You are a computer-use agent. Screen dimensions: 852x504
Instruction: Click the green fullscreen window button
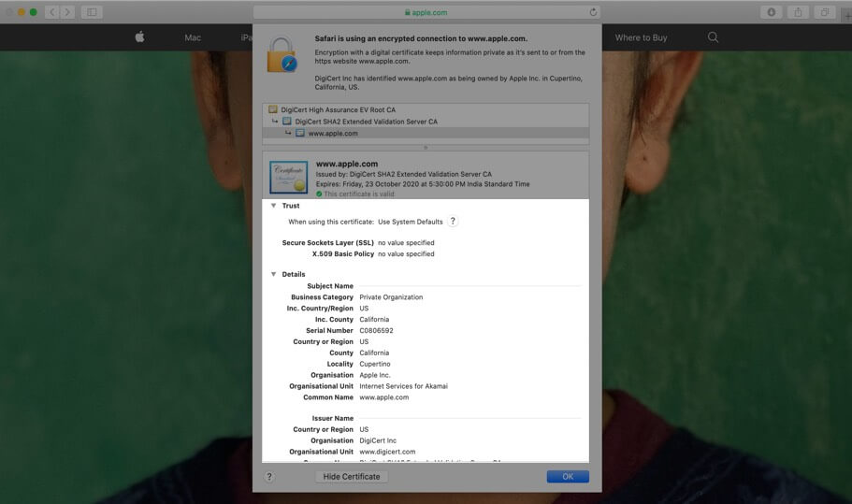tap(33, 12)
